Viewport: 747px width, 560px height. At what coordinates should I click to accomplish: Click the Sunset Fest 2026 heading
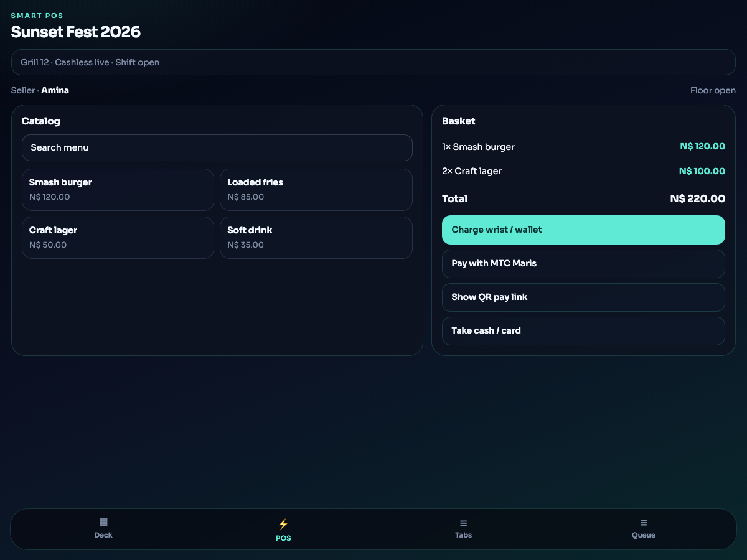pos(76,32)
